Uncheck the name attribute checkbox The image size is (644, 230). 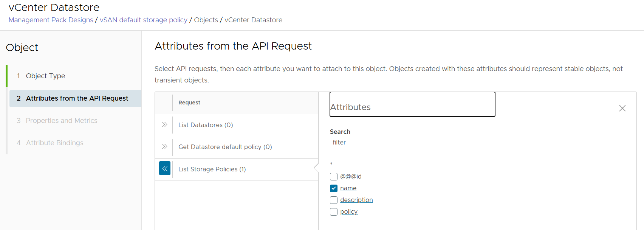coord(334,188)
